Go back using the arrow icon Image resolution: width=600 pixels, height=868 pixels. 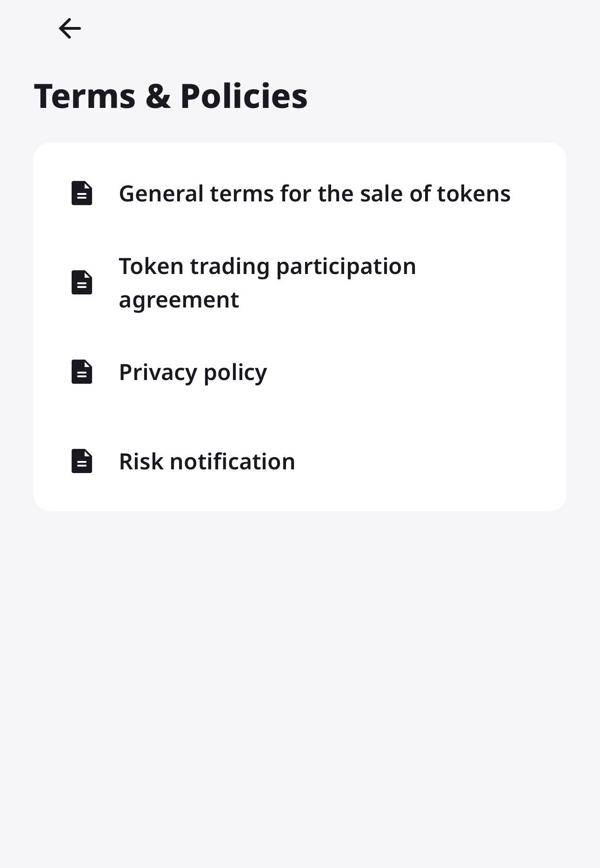70,28
